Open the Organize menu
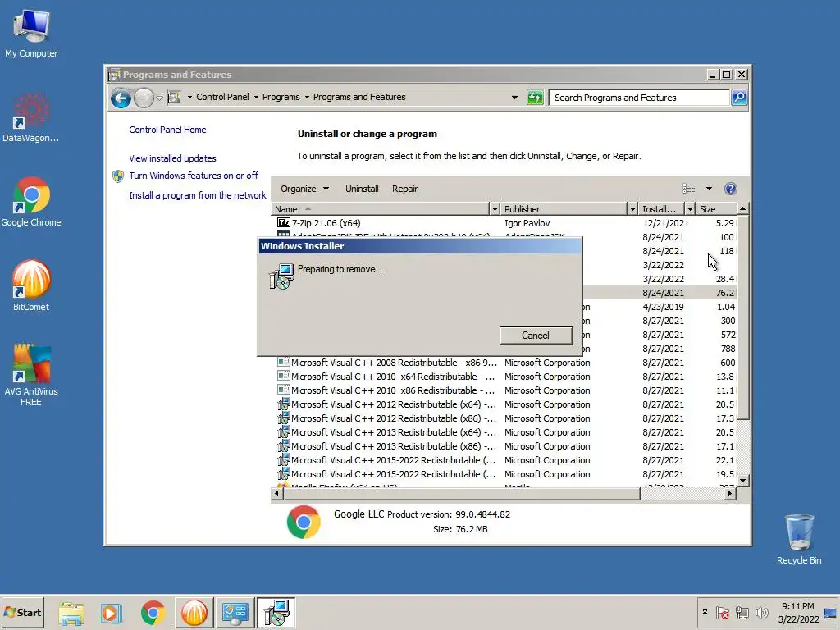 (304, 189)
